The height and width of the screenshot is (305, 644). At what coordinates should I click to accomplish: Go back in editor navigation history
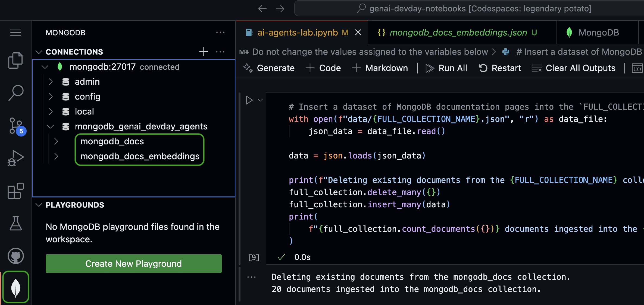click(x=262, y=9)
